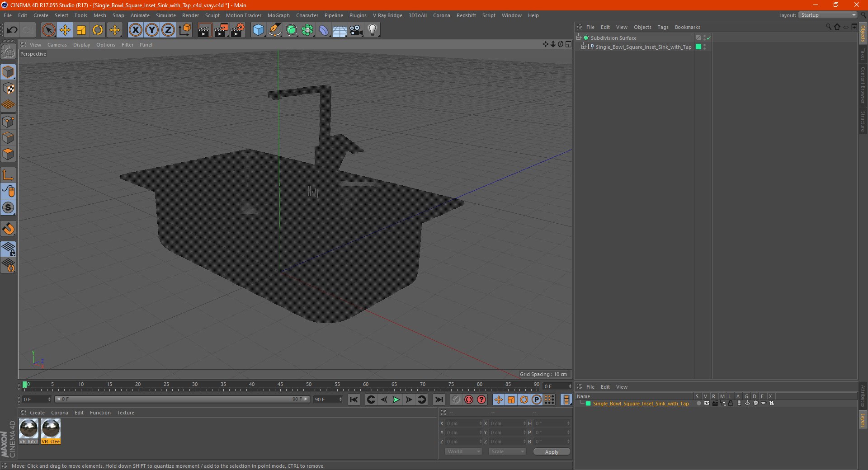Click the Undo arrow icon

12,30
